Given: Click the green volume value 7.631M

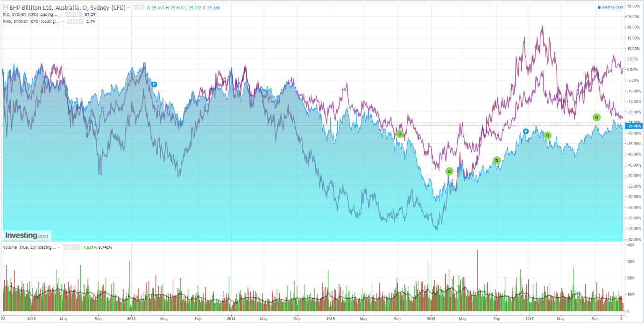Looking at the screenshot, I should pyautogui.click(x=90, y=247).
